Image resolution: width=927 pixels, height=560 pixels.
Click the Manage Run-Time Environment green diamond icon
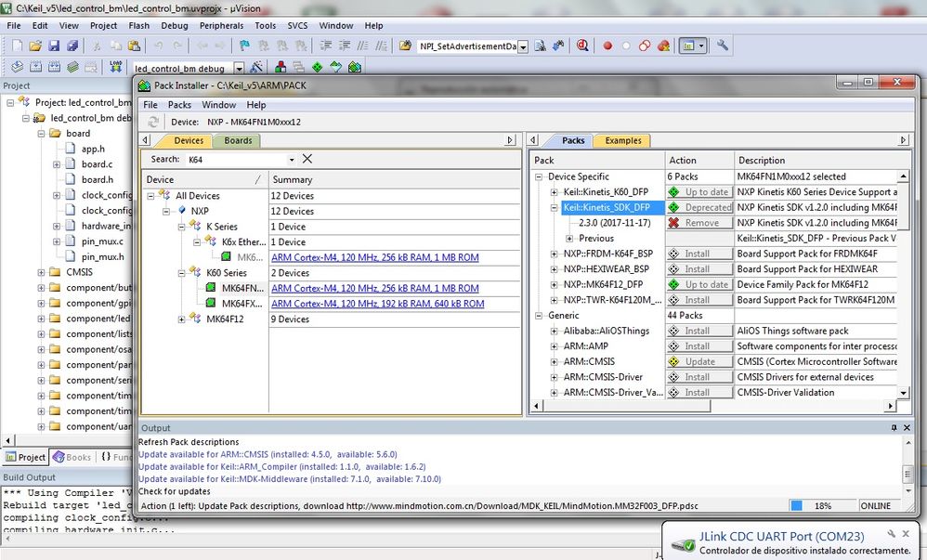tap(318, 67)
